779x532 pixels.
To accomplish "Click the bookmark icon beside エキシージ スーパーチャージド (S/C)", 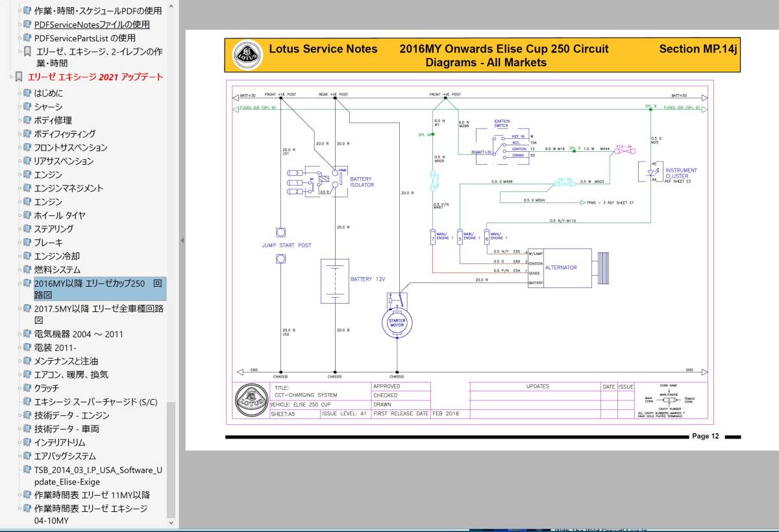I will pos(27,402).
